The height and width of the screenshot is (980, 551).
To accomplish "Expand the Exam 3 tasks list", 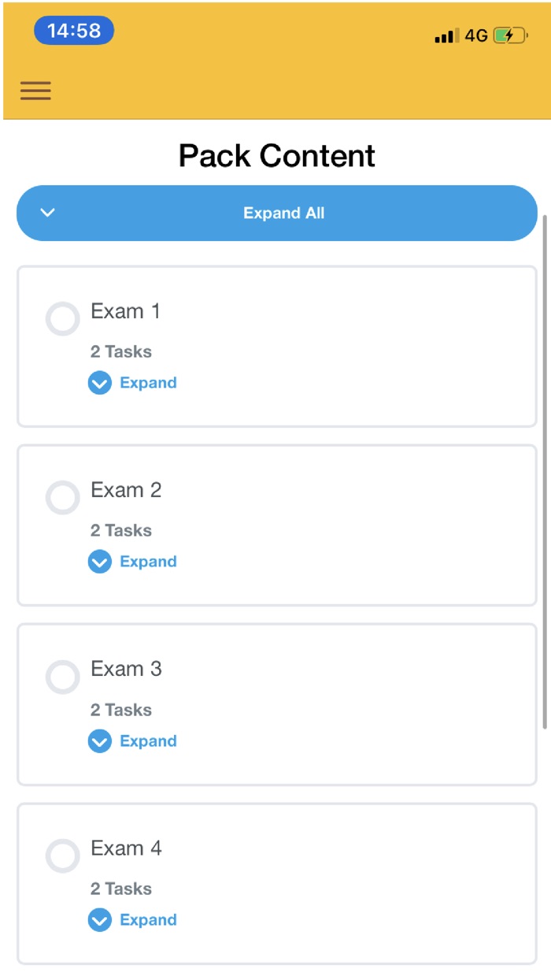I will point(148,741).
